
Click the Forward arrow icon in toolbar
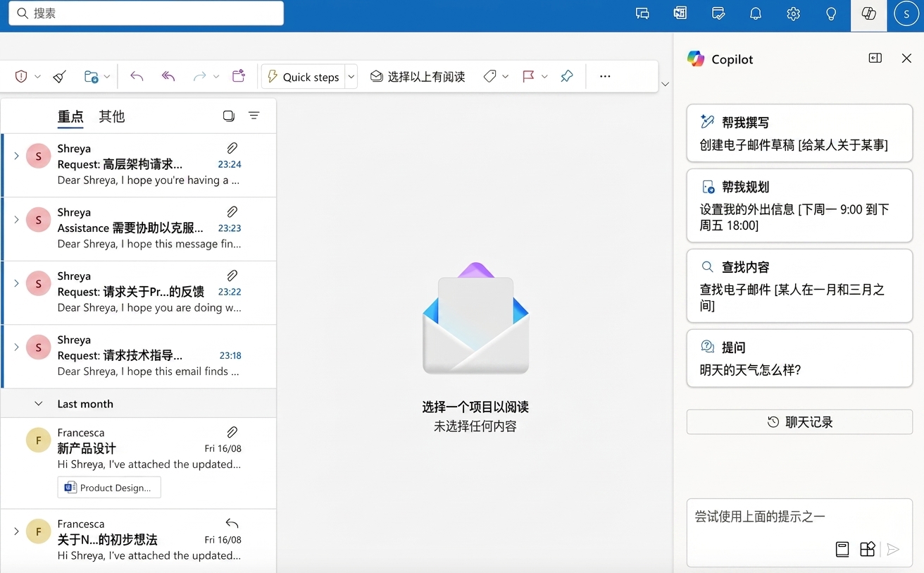(199, 76)
